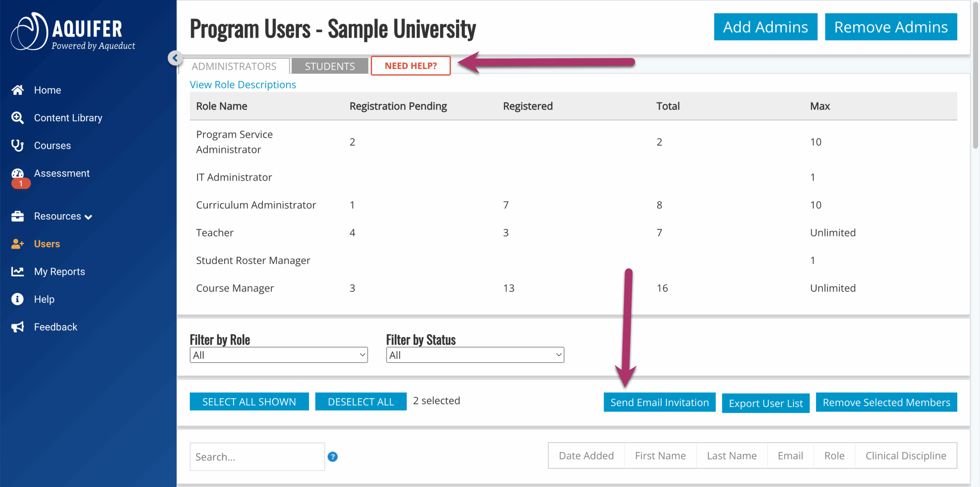Open Assessment gauge icon
This screenshot has height=487, width=980.
(17, 173)
